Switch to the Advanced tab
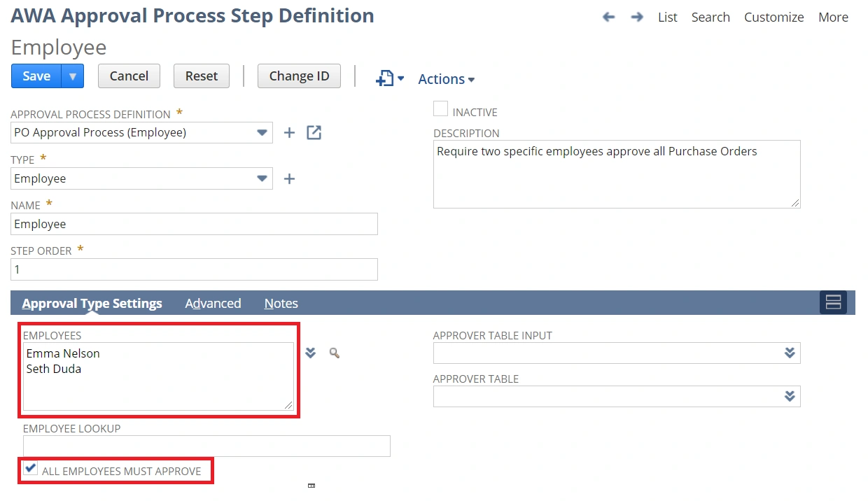868x501 pixels. (x=213, y=303)
